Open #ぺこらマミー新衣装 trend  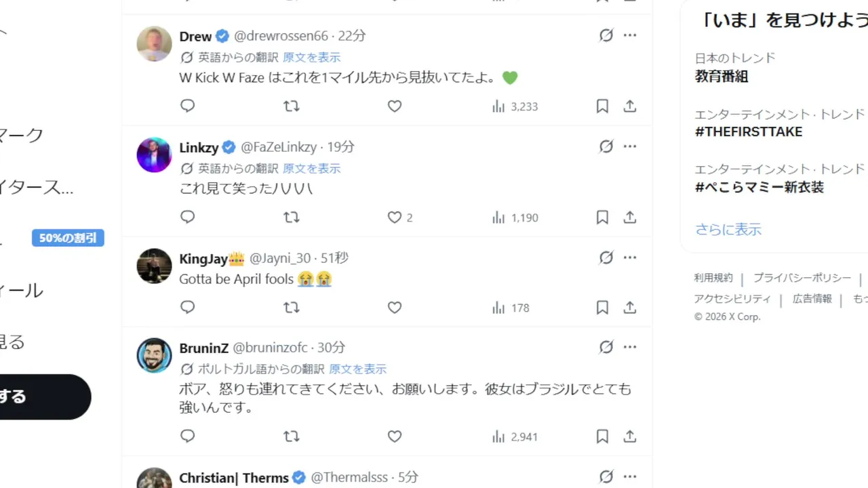tap(759, 187)
